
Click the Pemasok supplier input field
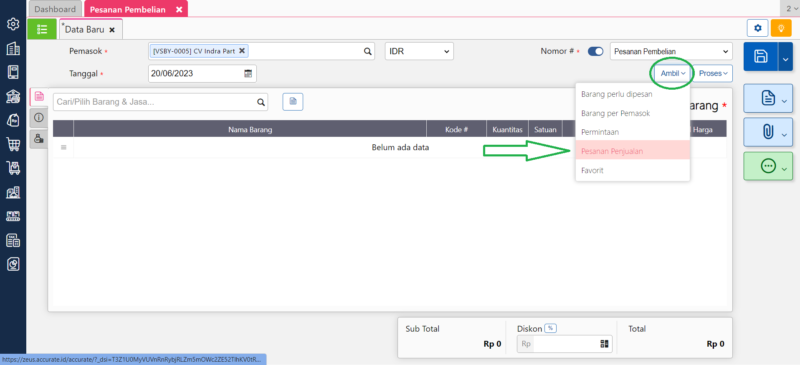(261, 51)
